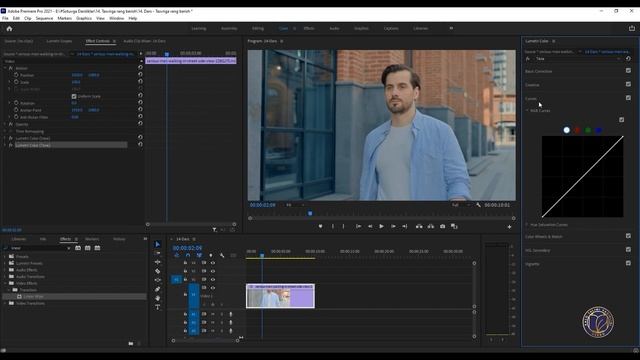Reset the Position parameter
This screenshot has height=360, width=640.
point(140,75)
